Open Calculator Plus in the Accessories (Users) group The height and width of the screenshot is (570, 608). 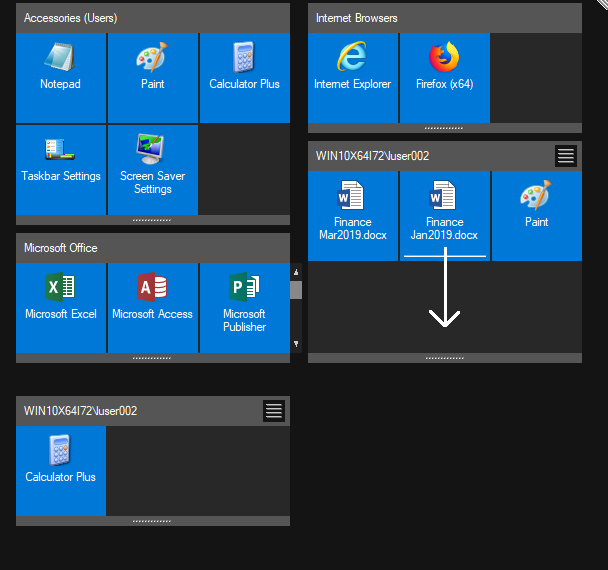244,77
